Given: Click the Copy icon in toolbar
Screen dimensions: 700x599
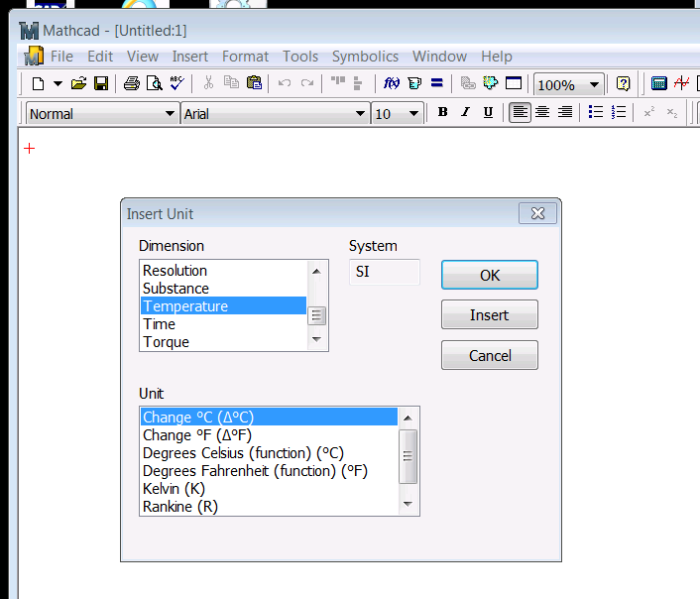Looking at the screenshot, I should [231, 82].
